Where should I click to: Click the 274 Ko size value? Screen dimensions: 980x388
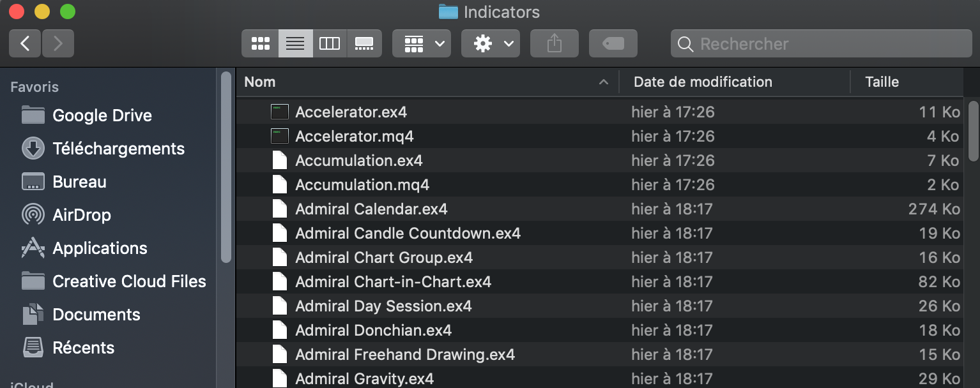coord(934,209)
